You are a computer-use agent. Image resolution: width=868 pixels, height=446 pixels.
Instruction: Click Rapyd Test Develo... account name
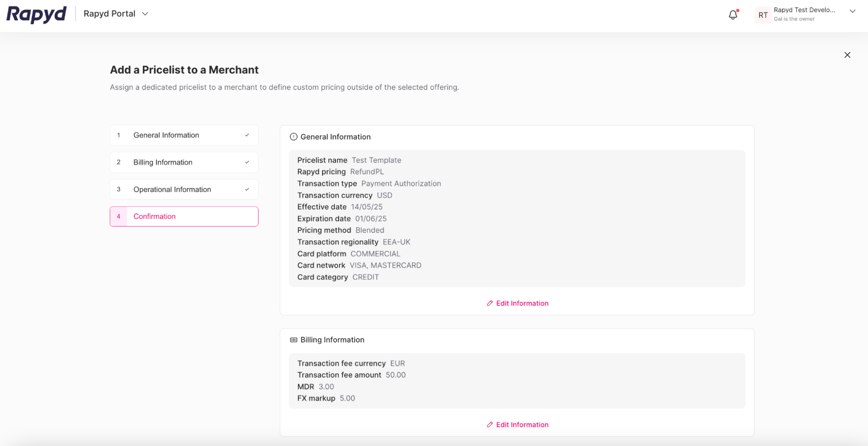coord(804,10)
